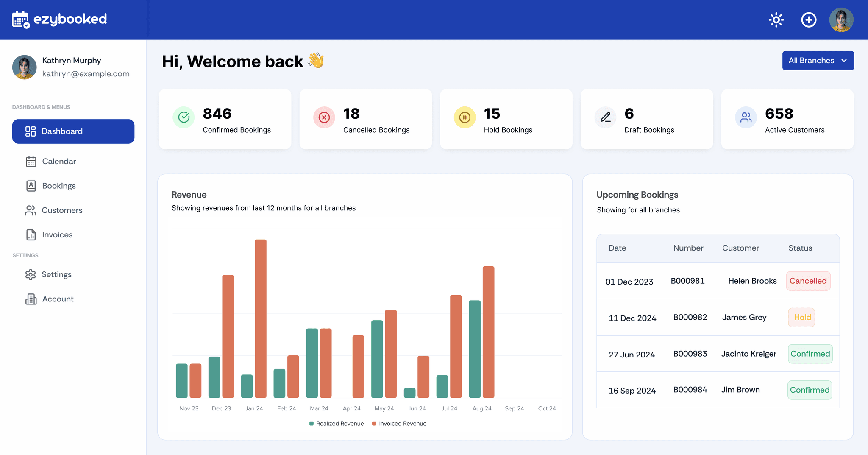This screenshot has width=868, height=455.
Task: Click the Cancelled Bookings X icon
Action: [x=324, y=117]
